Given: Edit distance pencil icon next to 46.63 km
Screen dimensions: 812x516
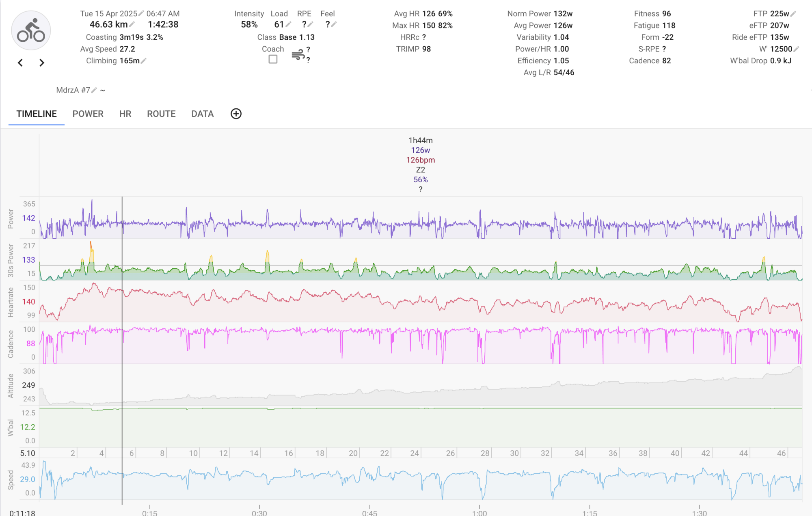Looking at the screenshot, I should click(x=132, y=25).
